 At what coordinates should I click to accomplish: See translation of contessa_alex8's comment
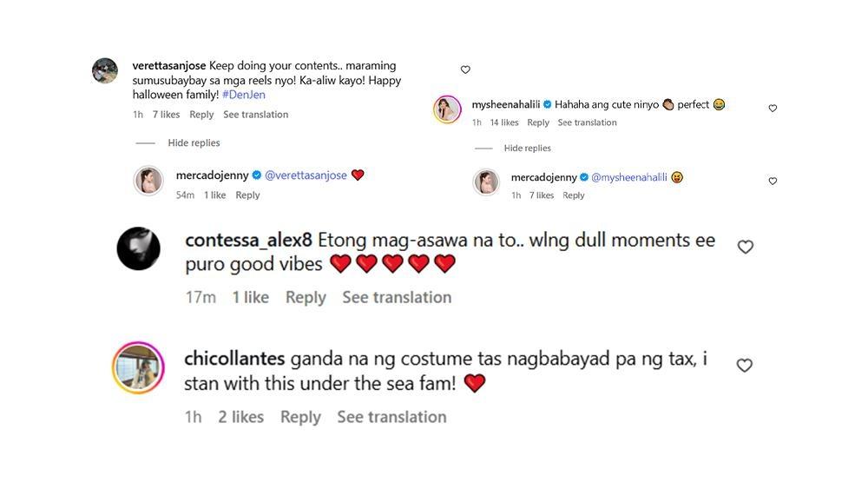[397, 297]
